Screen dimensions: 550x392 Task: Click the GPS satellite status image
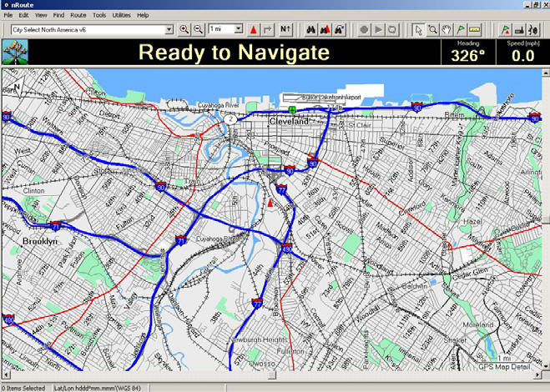(15, 52)
